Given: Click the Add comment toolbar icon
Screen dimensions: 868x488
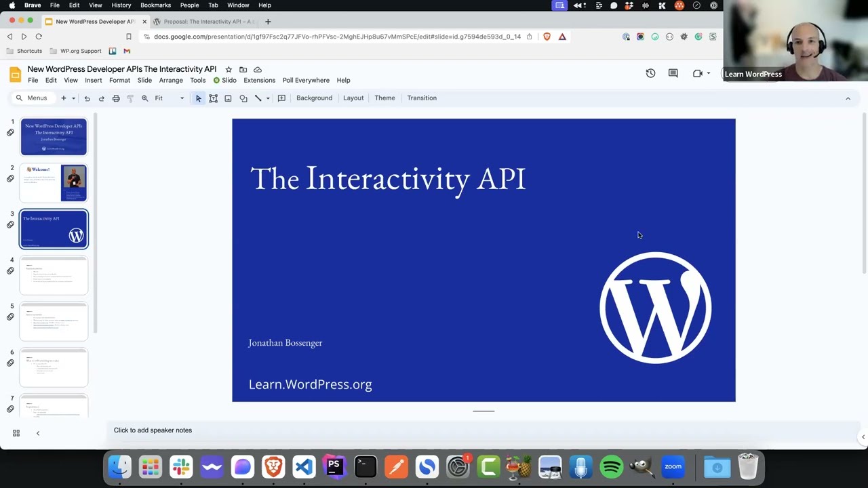Looking at the screenshot, I should coord(281,98).
